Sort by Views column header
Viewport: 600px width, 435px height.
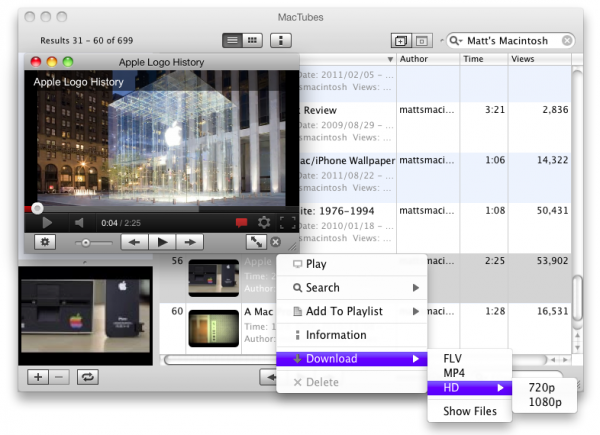540,59
